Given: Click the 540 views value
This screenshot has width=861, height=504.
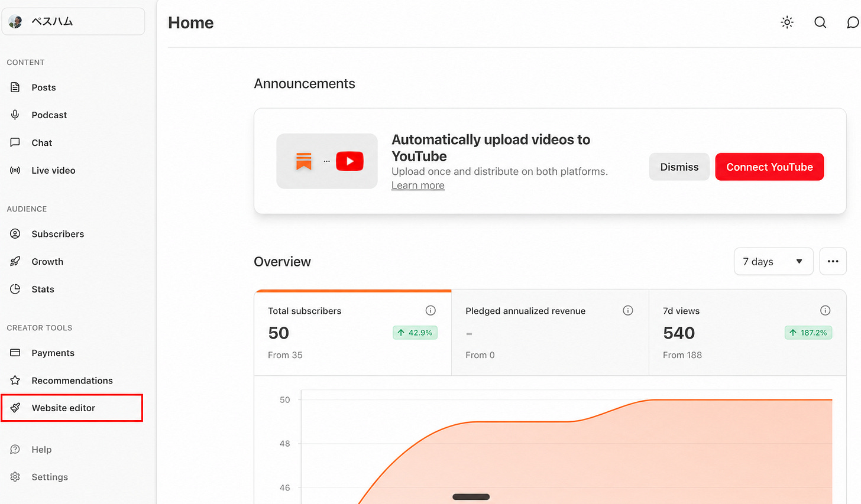Looking at the screenshot, I should [x=679, y=333].
